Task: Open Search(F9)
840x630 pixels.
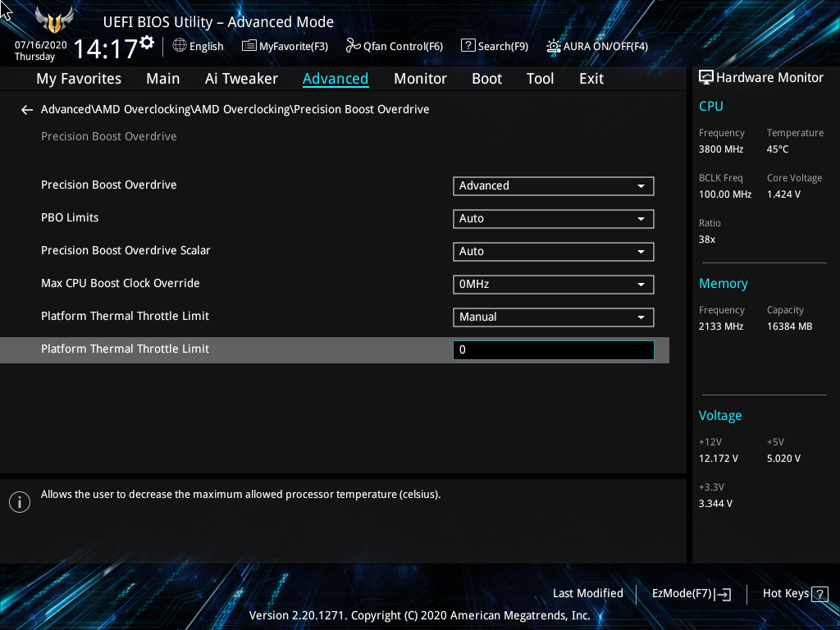Action: pos(495,46)
